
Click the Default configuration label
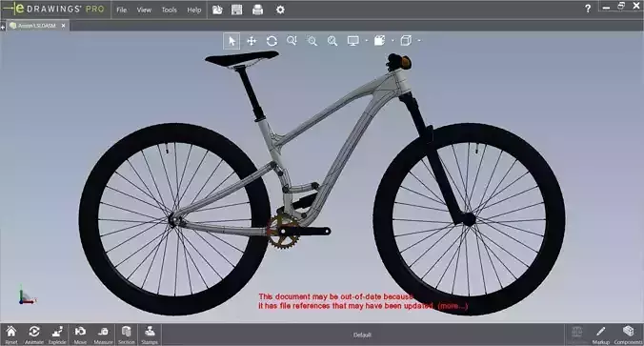pos(362,335)
